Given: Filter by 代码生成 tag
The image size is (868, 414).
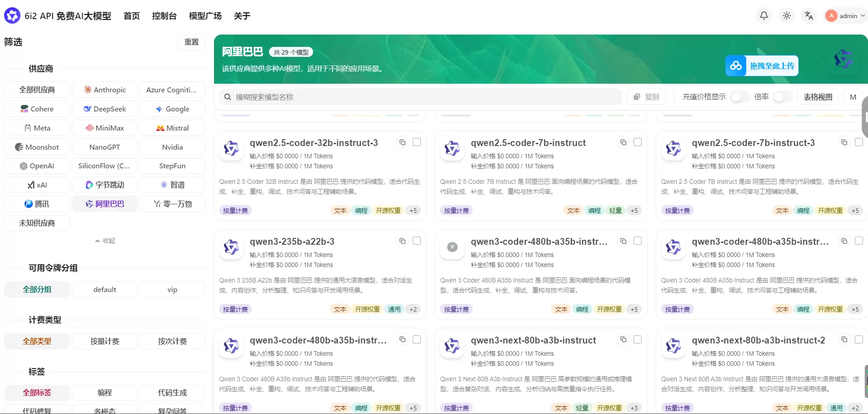Looking at the screenshot, I should pos(172,393).
